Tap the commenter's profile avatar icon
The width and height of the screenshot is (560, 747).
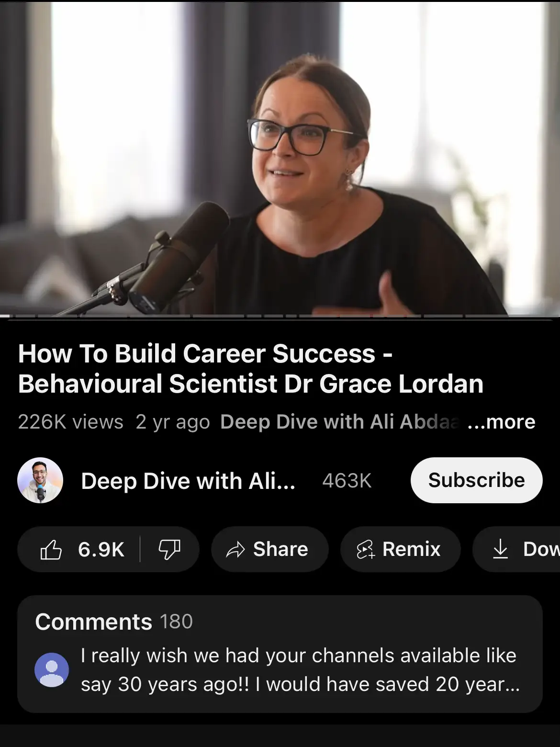[52, 670]
